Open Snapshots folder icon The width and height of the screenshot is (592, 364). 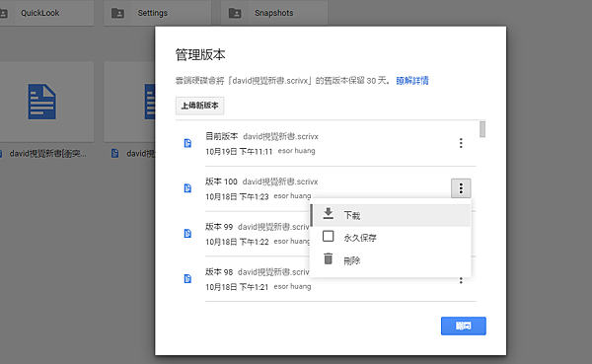pos(235,13)
